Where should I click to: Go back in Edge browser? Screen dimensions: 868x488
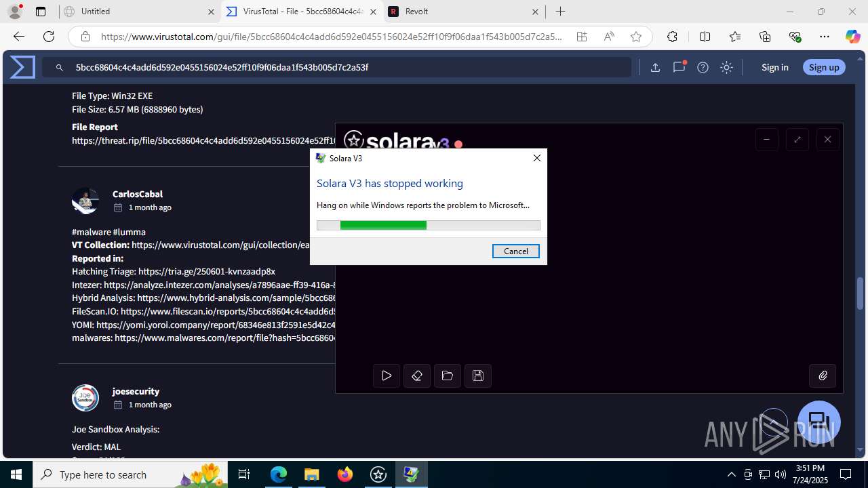(19, 37)
